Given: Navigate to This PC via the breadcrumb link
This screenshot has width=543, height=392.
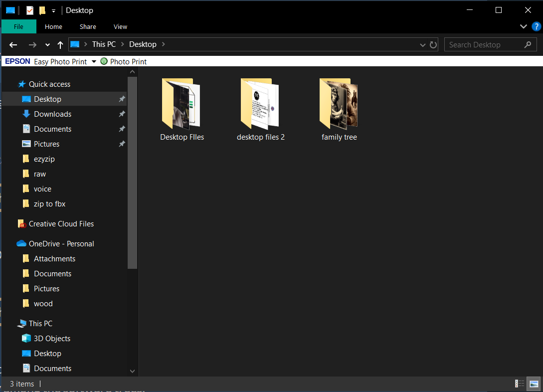Looking at the screenshot, I should 103,44.
